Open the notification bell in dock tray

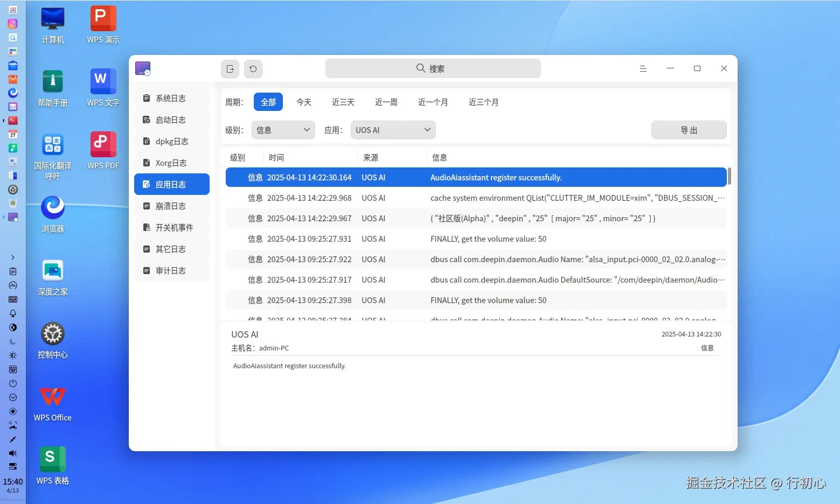coord(13,313)
